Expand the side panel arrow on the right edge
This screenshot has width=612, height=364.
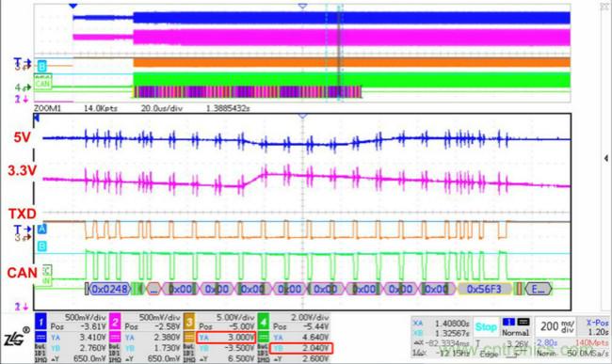coord(606,158)
